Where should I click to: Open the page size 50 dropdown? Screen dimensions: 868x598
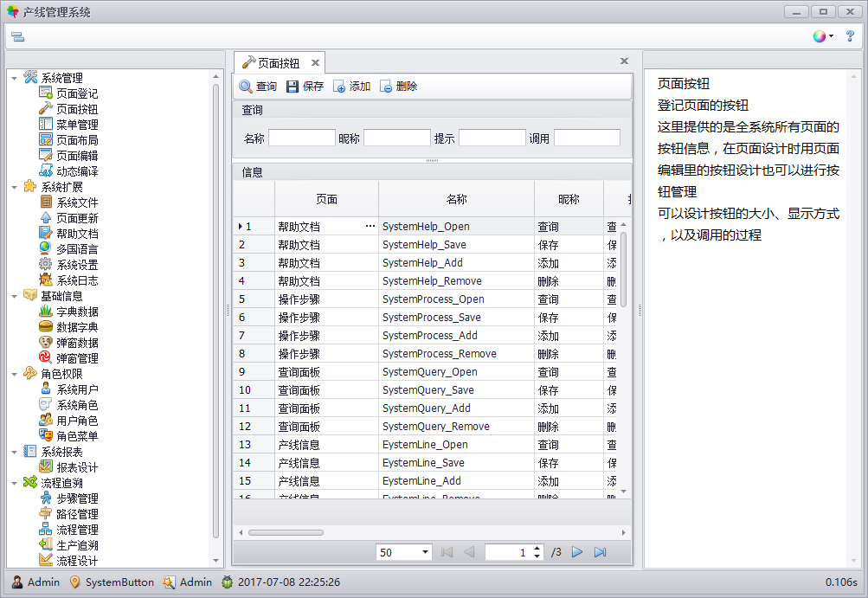425,552
